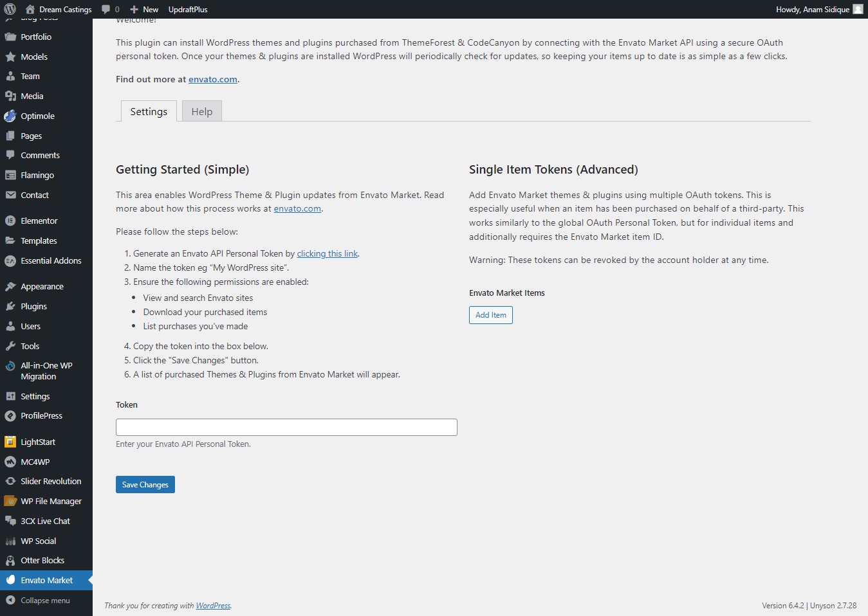Viewport: 868px width, 616px height.
Task: Click the Tools wrench icon
Action: (x=10, y=346)
